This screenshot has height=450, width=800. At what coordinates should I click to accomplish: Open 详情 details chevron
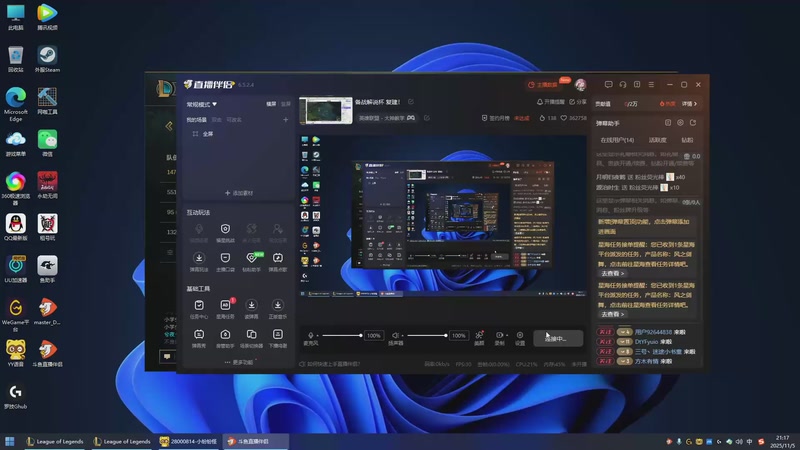689,104
